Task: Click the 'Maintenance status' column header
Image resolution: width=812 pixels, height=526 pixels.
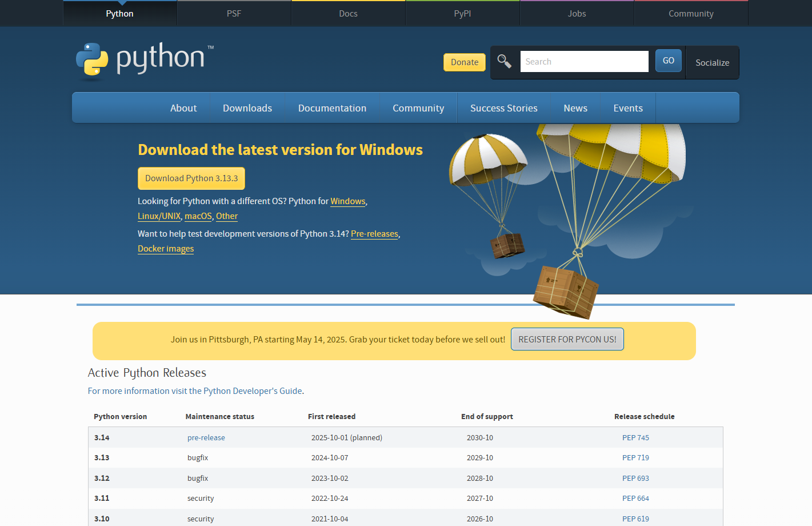Action: (x=220, y=417)
